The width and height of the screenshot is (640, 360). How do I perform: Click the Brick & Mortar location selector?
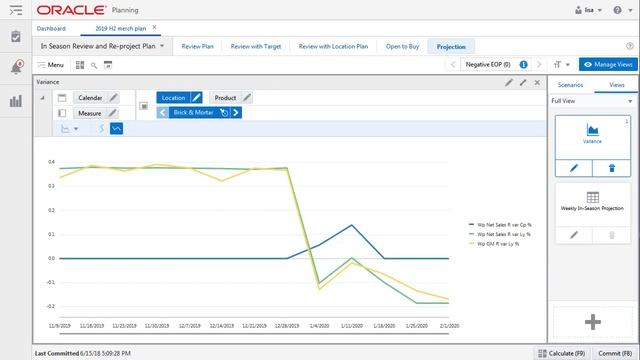(x=194, y=113)
